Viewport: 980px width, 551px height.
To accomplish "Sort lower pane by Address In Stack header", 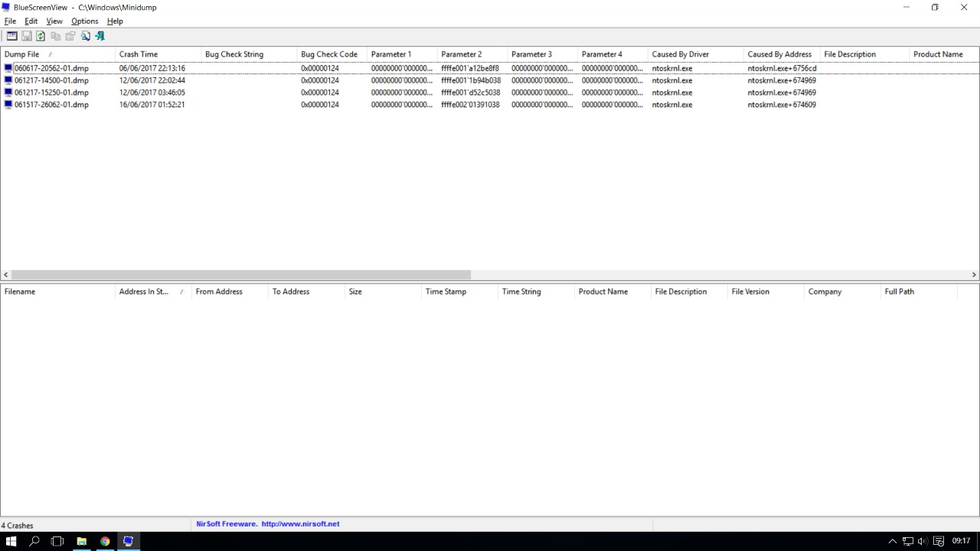I will [153, 292].
